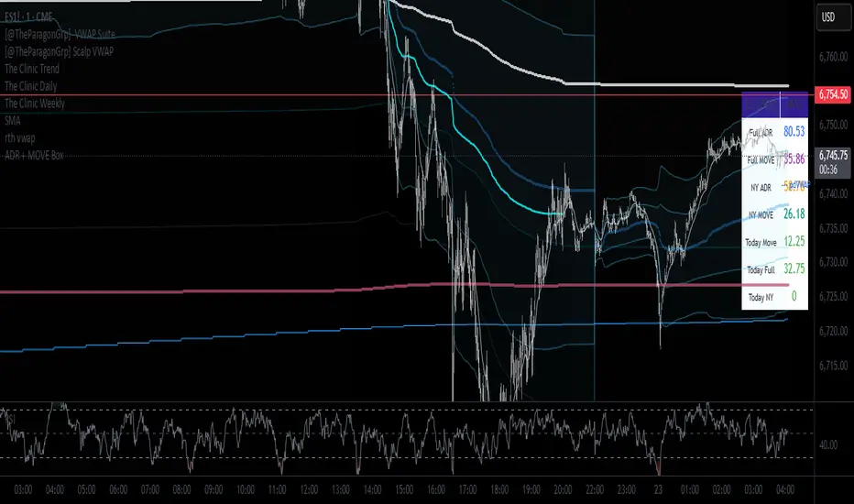Viewport: 854px width, 504px height.
Task: Select The Clinic Trend indicator legend
Action: tap(31, 69)
